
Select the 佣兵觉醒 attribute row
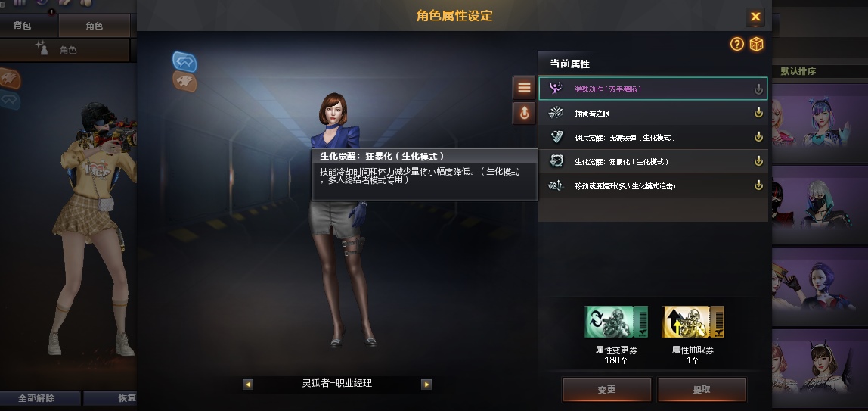pyautogui.click(x=653, y=137)
